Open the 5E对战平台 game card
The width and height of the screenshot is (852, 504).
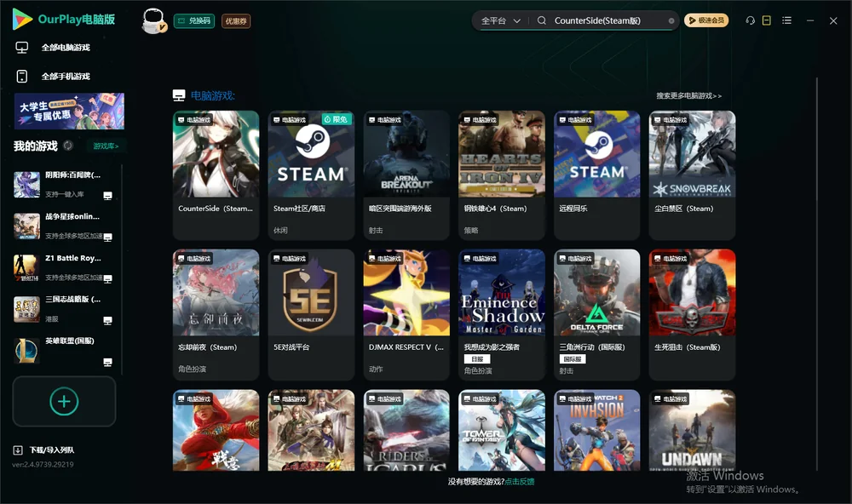(x=311, y=314)
